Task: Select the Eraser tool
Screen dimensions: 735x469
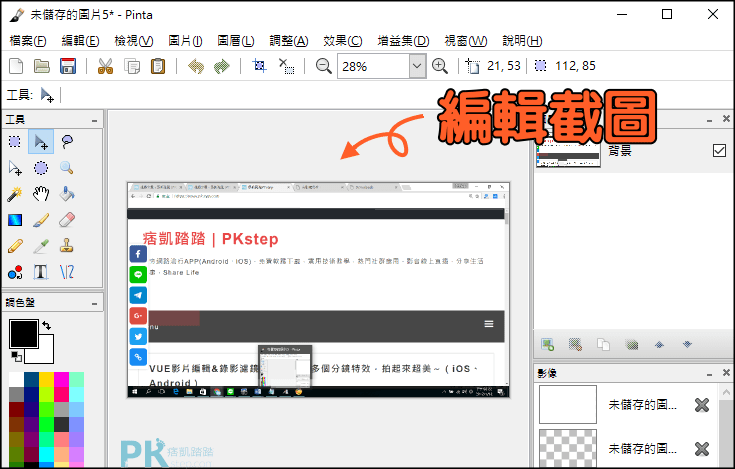Action: coord(67,220)
